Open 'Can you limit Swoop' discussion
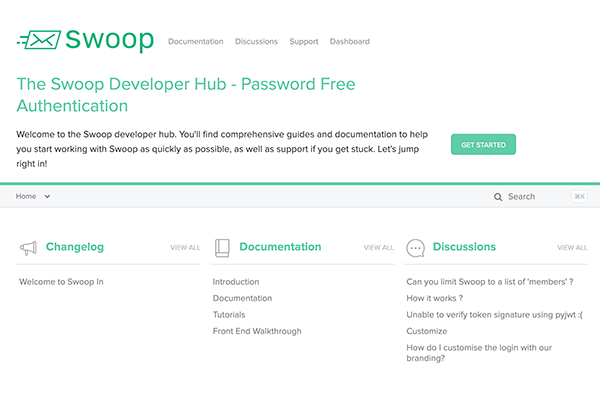The image size is (600, 401). [x=490, y=282]
